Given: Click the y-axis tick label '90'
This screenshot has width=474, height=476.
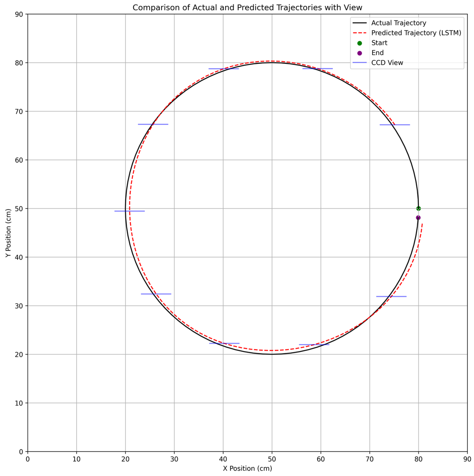Looking at the screenshot, I should coord(19,14).
